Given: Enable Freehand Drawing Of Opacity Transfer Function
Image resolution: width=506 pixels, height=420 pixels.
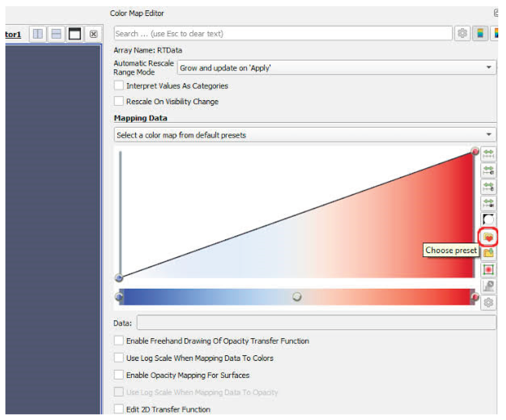Looking at the screenshot, I should tap(119, 341).
